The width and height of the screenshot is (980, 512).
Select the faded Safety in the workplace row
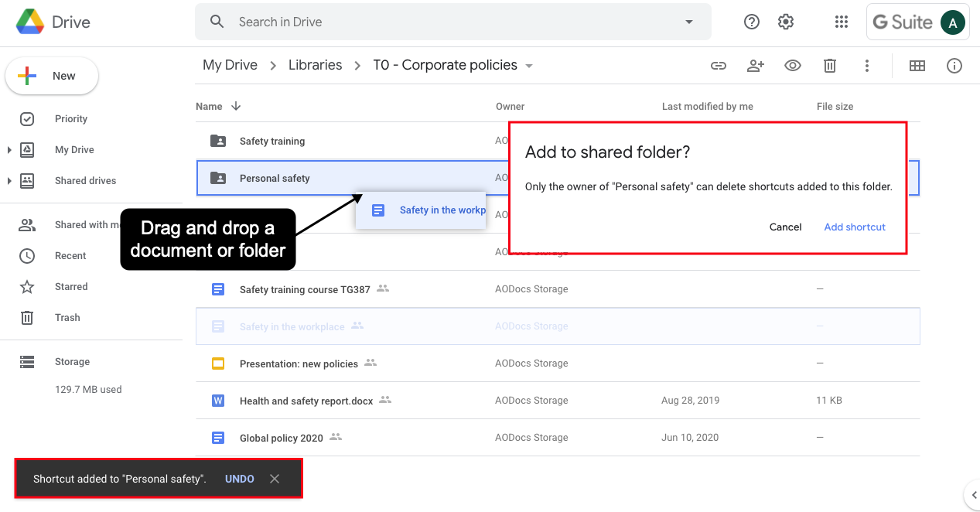click(558, 326)
